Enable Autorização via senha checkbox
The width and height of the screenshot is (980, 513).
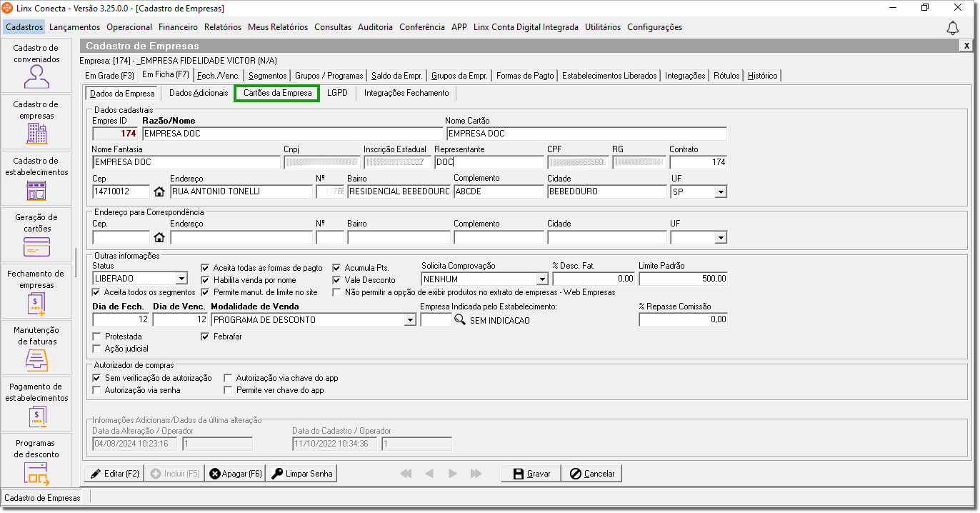tap(97, 390)
